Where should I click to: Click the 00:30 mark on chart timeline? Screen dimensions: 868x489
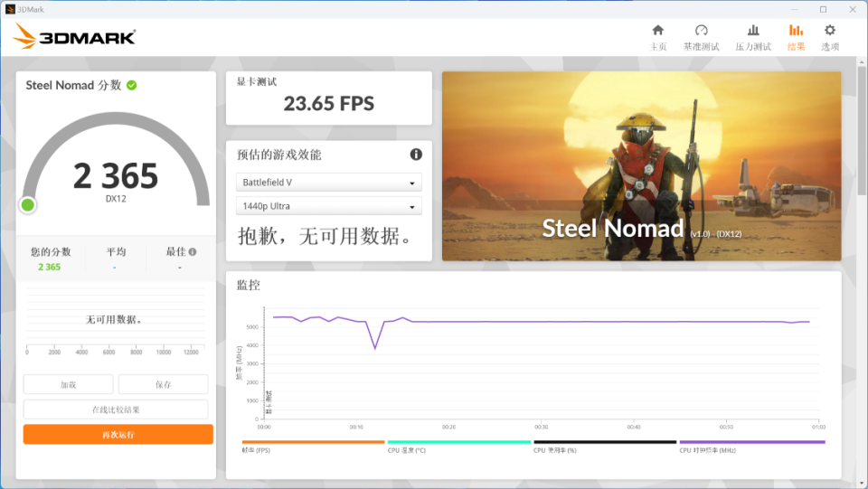click(541, 427)
